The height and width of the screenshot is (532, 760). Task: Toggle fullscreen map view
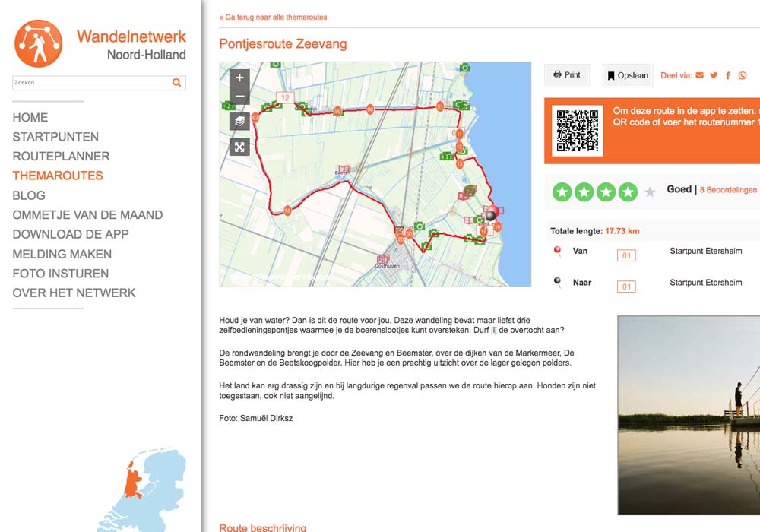coord(239,147)
